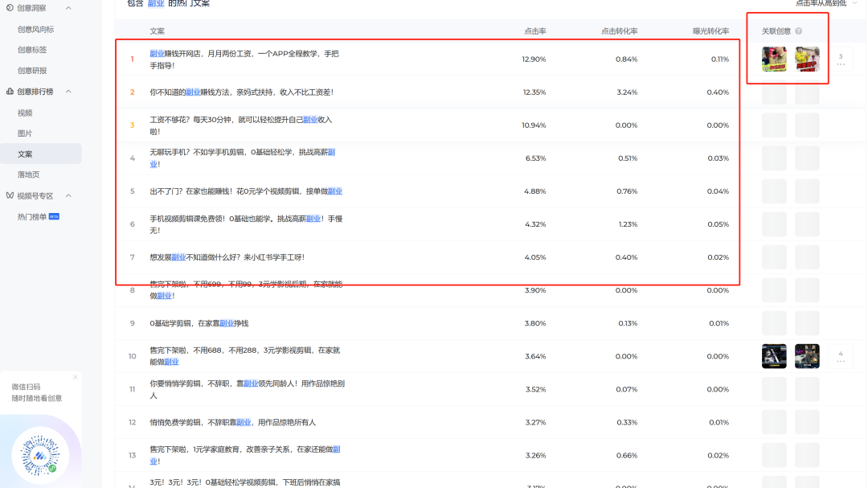Switch to 图片 ranking
Image resolution: width=868 pixels, height=488 pixels.
(25, 133)
